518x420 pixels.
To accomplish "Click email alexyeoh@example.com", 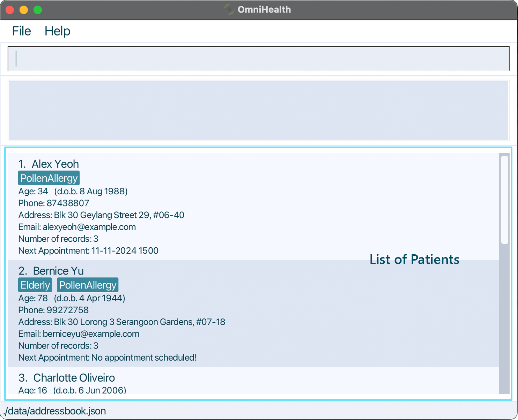I will [x=89, y=227].
